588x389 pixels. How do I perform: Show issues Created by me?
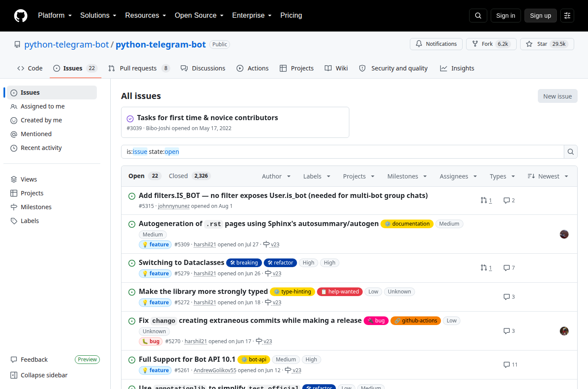click(52, 120)
